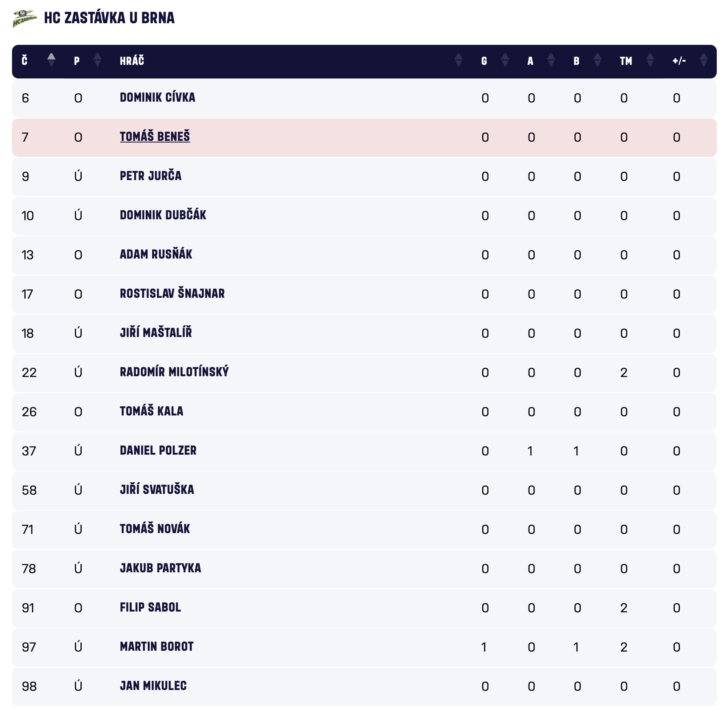
Task: Click the HC Zastávka u Brna heading
Action: click(x=109, y=18)
